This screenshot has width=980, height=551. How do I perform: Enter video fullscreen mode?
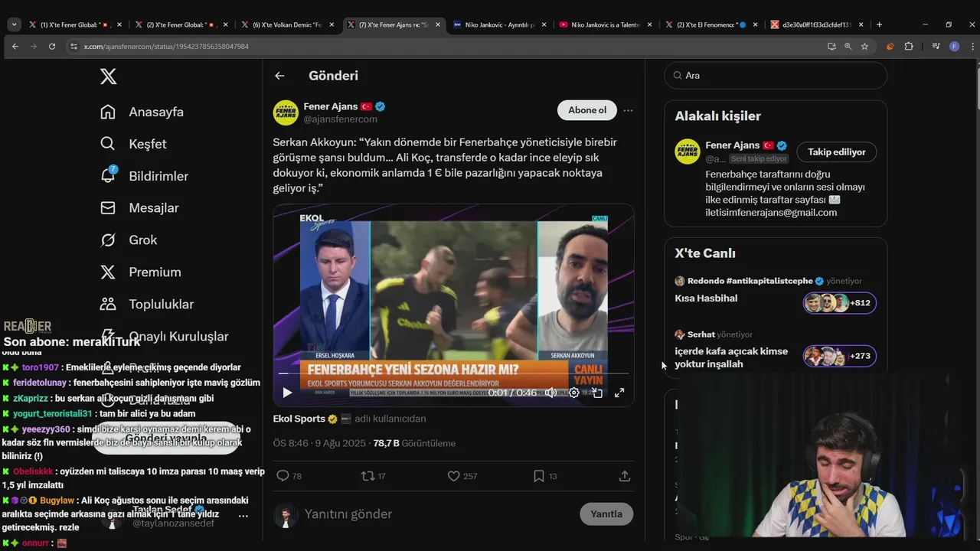619,393
